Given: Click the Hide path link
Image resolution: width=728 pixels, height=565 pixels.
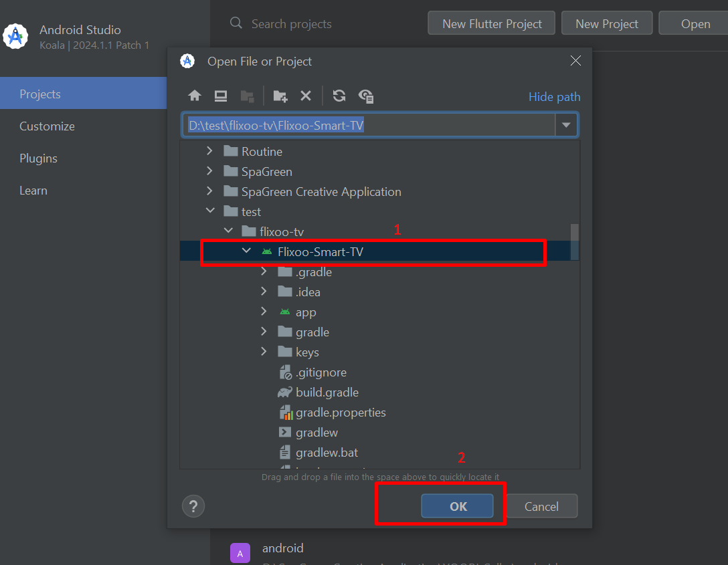Looking at the screenshot, I should pos(554,97).
